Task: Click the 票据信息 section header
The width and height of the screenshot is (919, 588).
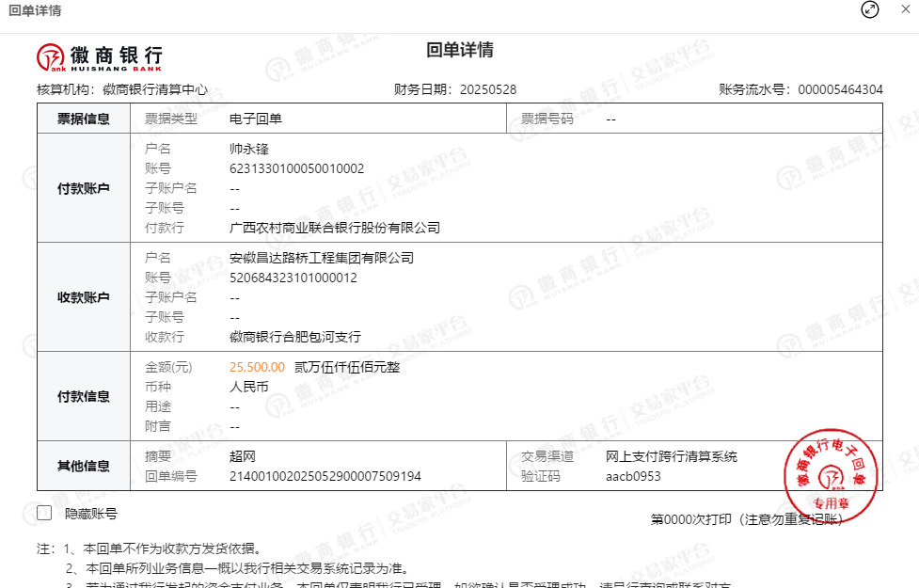Action: coord(84,119)
